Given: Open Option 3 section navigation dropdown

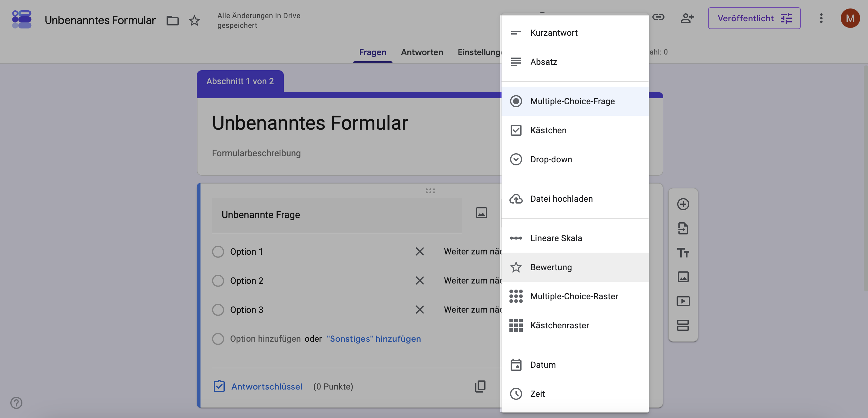Looking at the screenshot, I should pos(472,310).
